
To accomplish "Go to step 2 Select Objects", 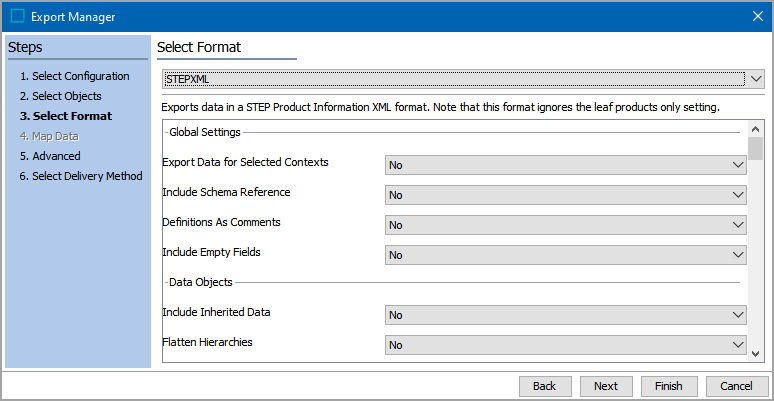I will pyautogui.click(x=61, y=96).
